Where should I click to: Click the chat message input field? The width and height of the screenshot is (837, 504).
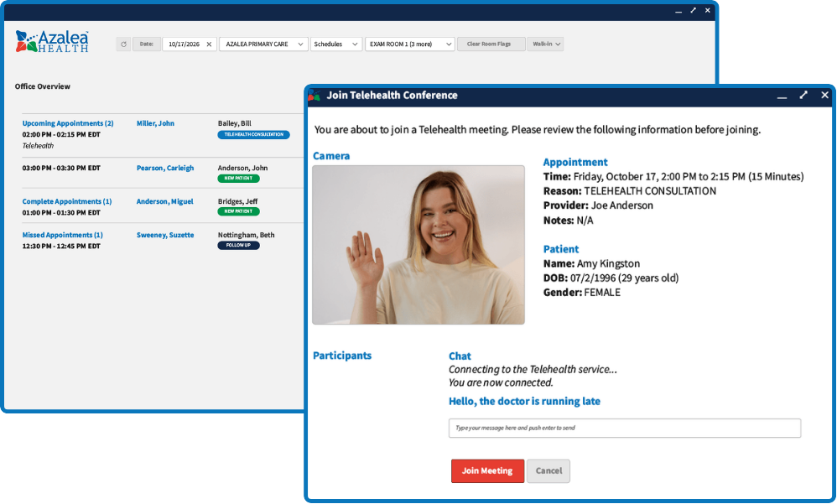624,428
